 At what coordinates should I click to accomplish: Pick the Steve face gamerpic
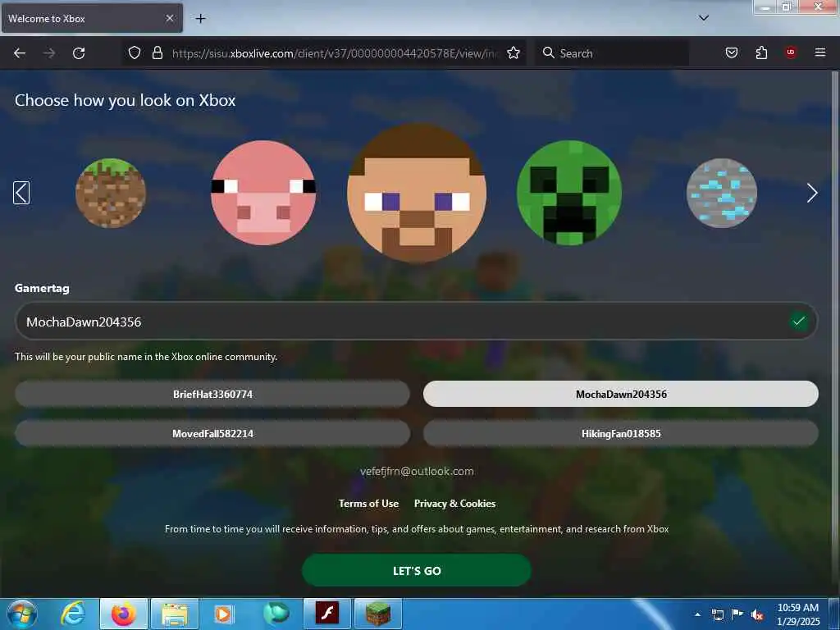click(417, 193)
